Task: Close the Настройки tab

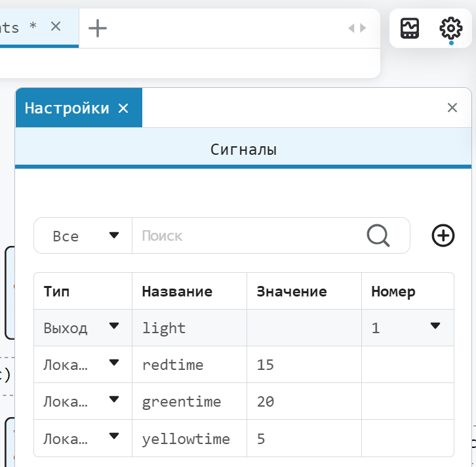Action: [123, 108]
